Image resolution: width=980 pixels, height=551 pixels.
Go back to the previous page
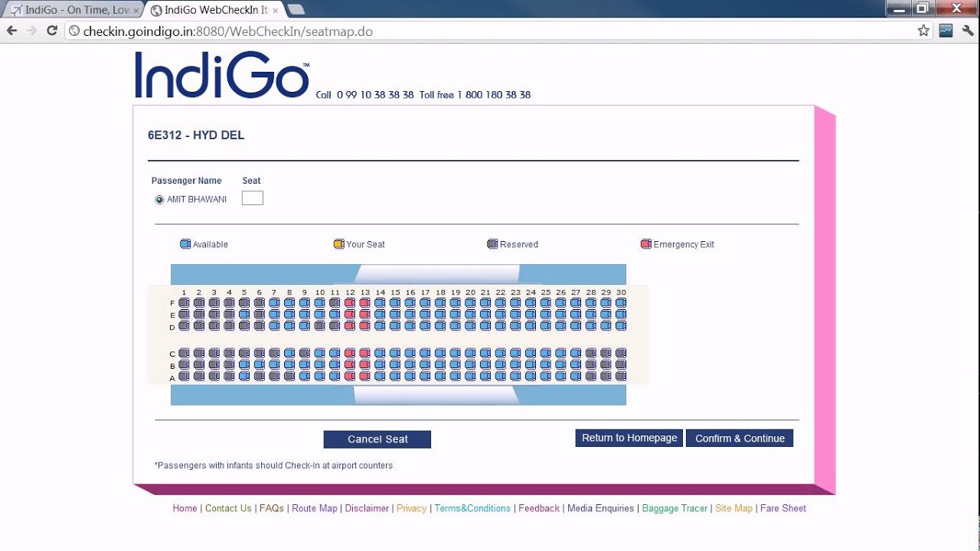coord(11,31)
